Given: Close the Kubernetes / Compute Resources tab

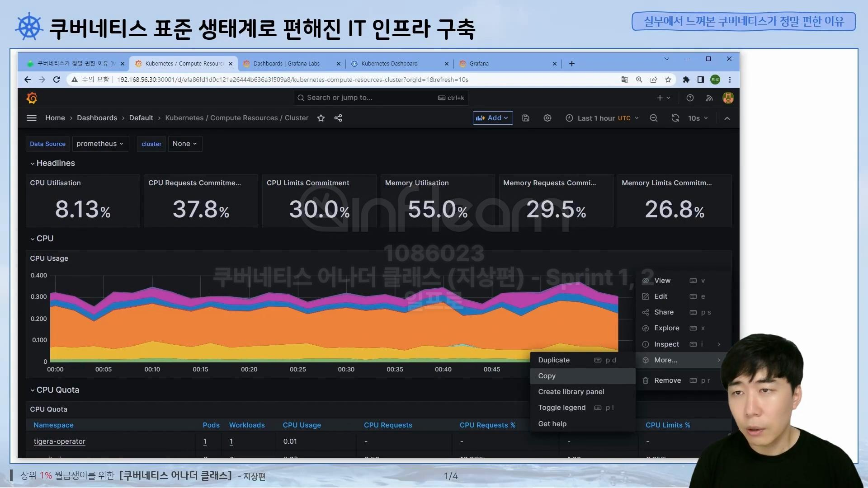Looking at the screenshot, I should (x=231, y=64).
